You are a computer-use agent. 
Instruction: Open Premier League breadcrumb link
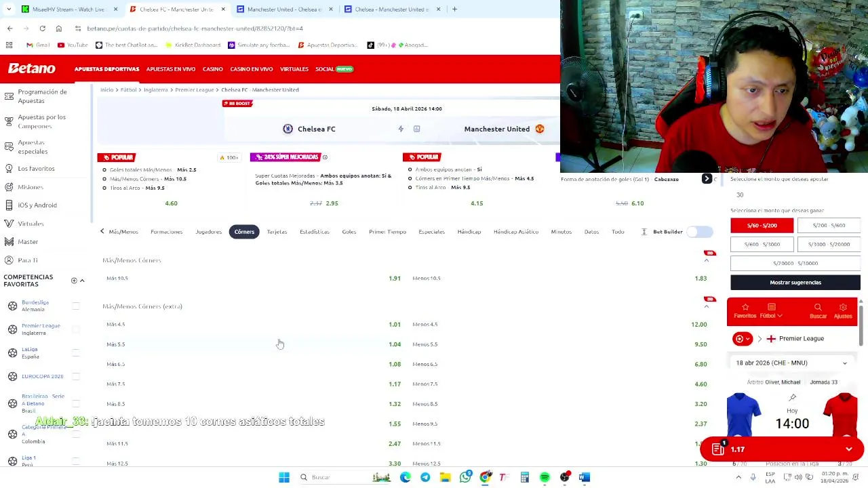[x=195, y=89]
